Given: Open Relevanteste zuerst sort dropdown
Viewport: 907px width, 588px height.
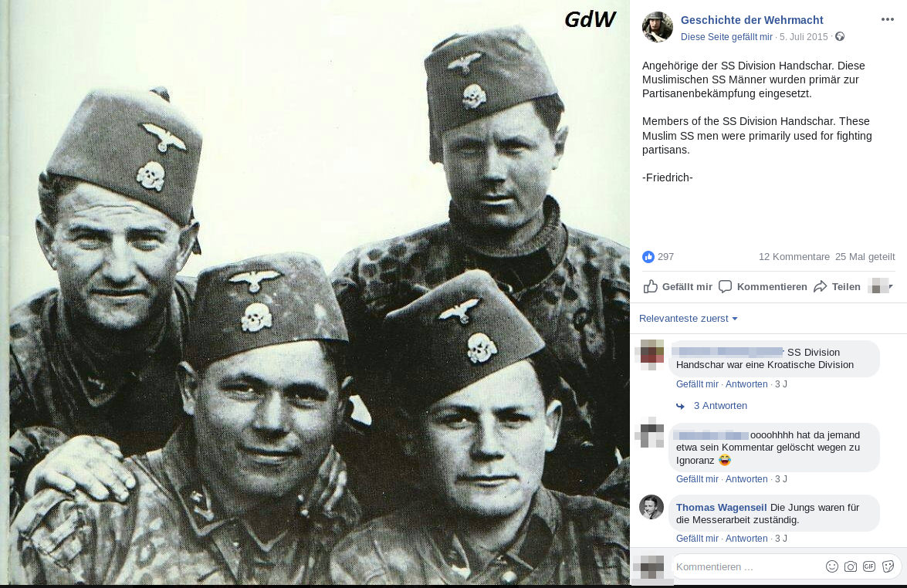Looking at the screenshot, I should coord(689,319).
